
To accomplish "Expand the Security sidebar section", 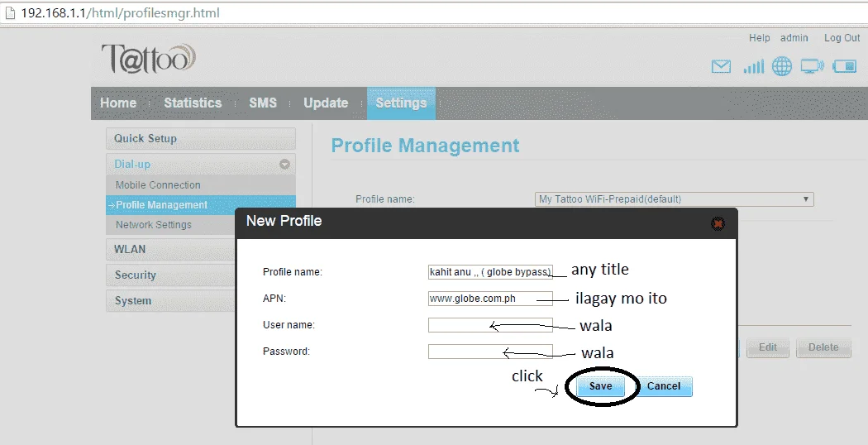I will (x=170, y=275).
